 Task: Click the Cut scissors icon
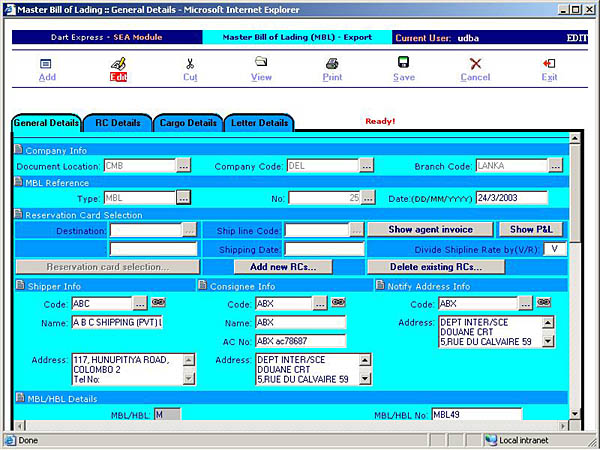[x=190, y=63]
